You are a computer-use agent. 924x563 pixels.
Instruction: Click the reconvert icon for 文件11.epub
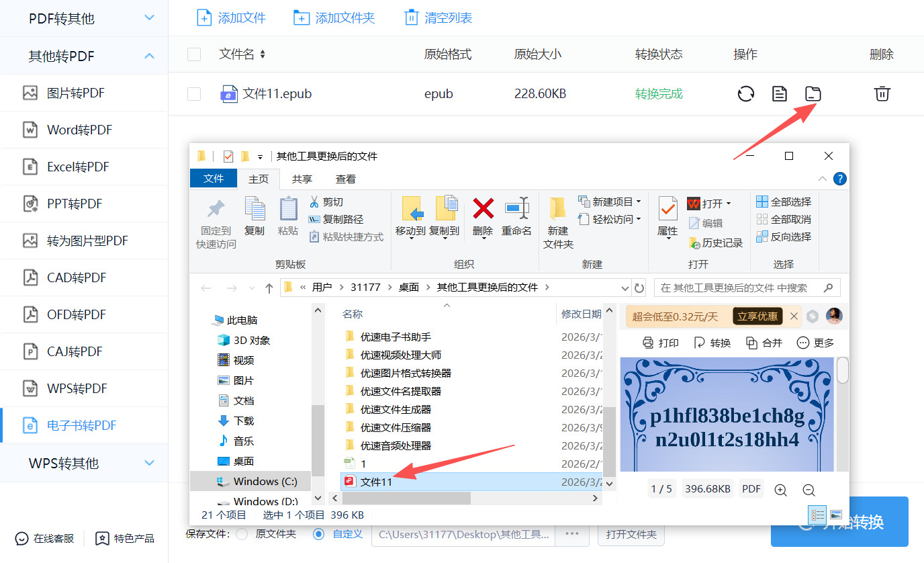pyautogui.click(x=745, y=94)
